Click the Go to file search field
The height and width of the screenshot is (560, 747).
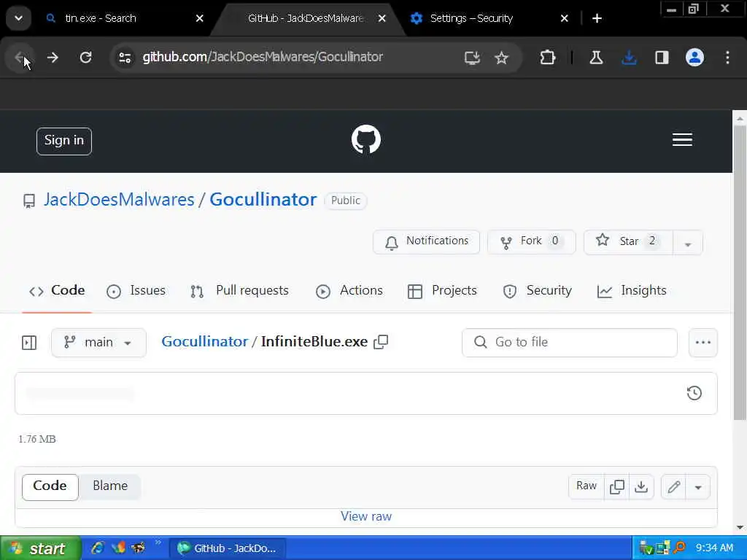(569, 343)
